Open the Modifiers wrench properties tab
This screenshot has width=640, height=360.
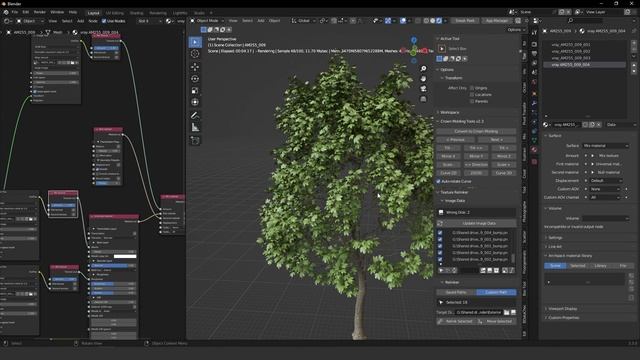[534, 103]
